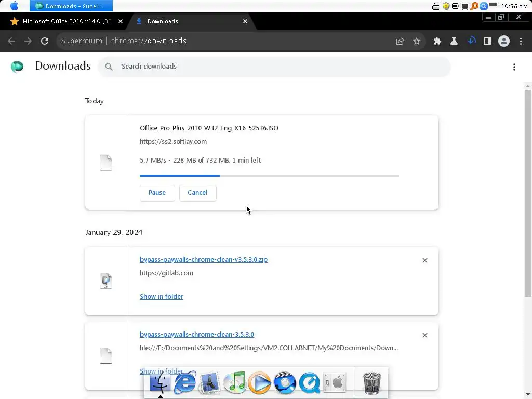
Task: Click the 10:56 AM clock
Action: point(514,6)
